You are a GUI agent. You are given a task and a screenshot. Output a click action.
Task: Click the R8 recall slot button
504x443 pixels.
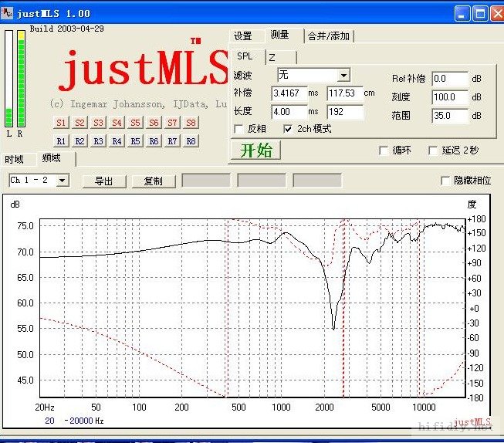pos(191,141)
